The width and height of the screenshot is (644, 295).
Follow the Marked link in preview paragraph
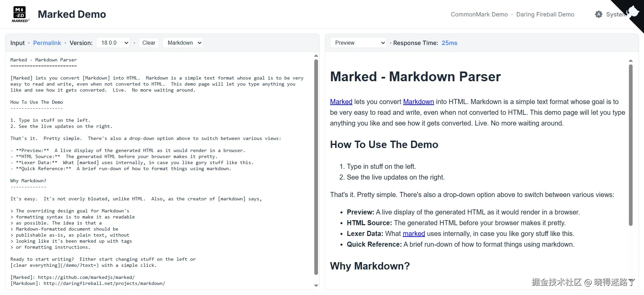click(x=341, y=102)
